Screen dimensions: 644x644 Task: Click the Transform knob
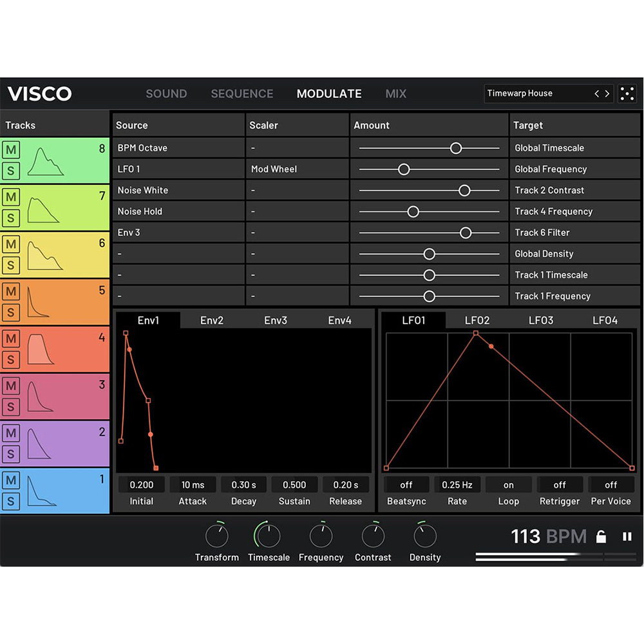click(217, 535)
